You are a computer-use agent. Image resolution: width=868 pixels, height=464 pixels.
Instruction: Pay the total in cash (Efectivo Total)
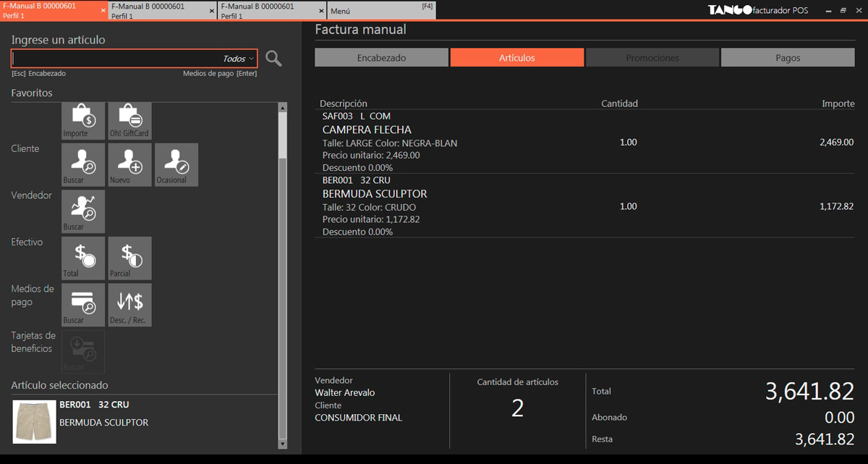83,258
